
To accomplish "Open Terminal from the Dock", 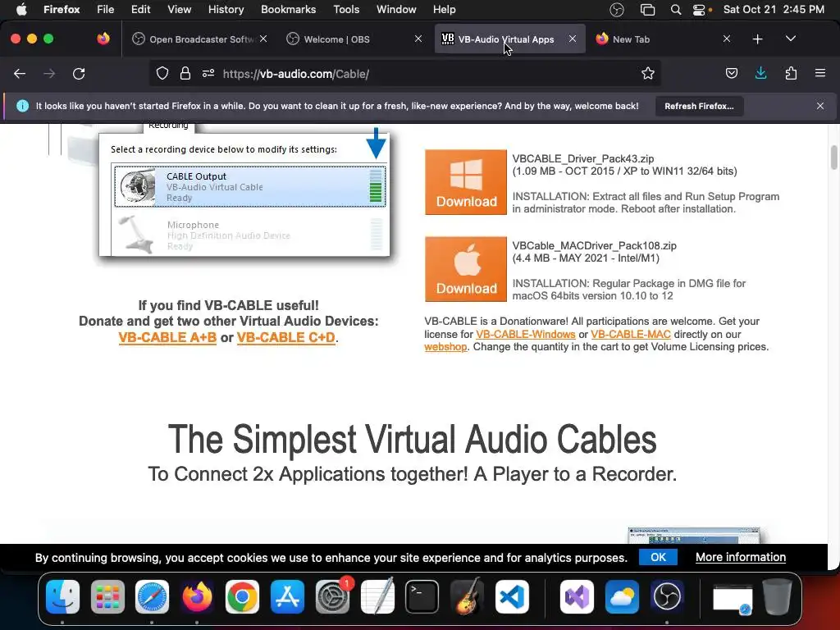I will (422, 597).
